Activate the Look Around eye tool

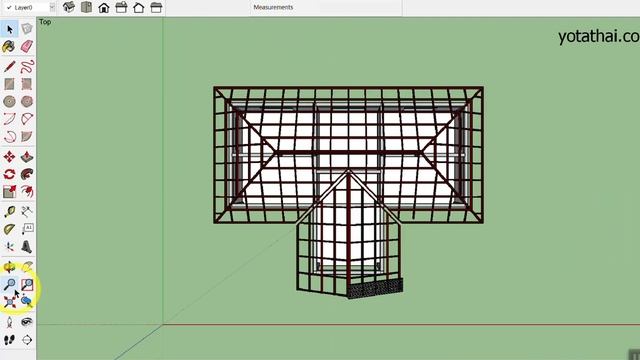(27, 322)
